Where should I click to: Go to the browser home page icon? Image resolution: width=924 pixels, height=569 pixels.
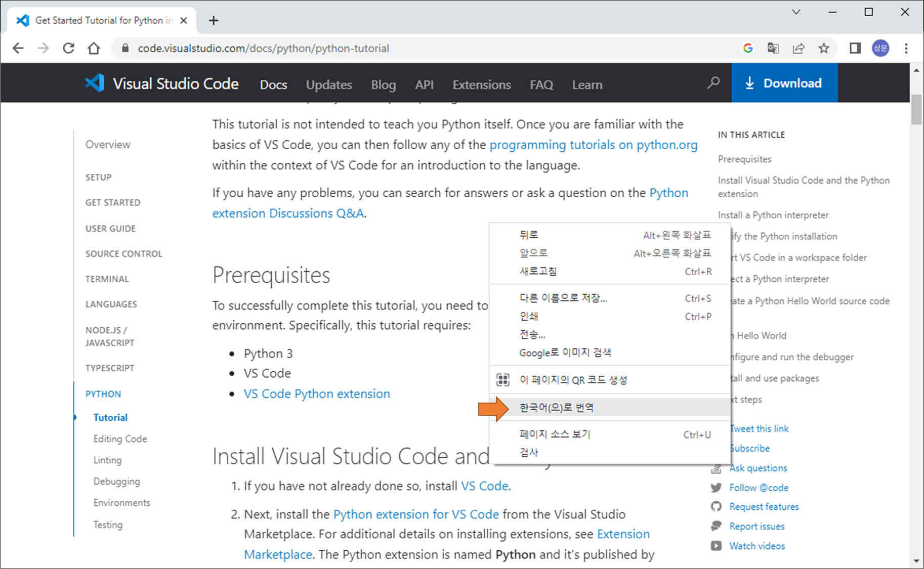(94, 48)
